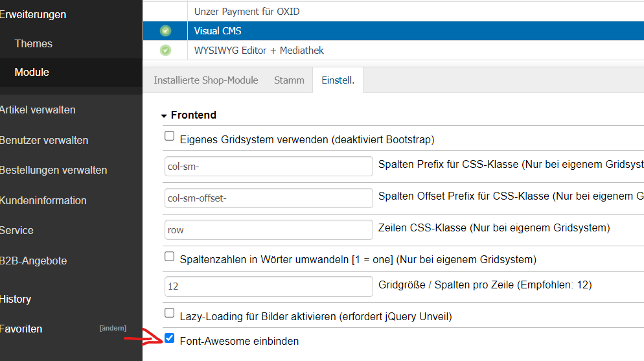Screen dimensions: 644x361
Task: Open the Installierte Shop-Module tab
Action: pos(205,80)
